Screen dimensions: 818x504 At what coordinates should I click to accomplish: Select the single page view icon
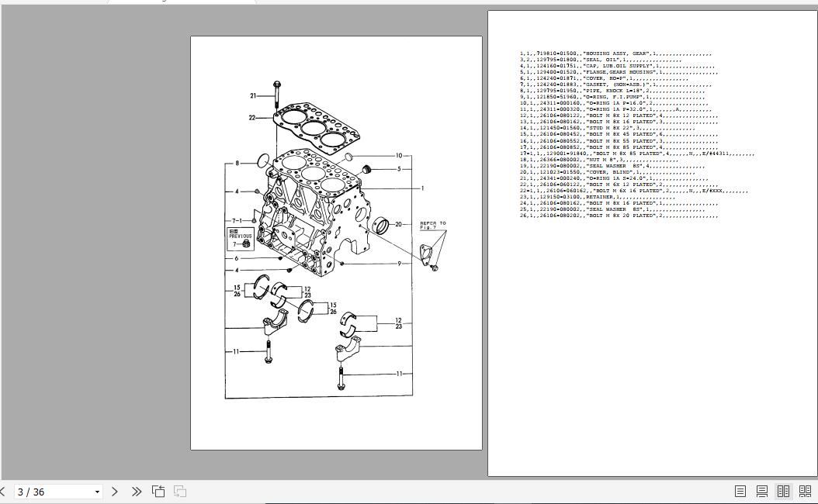click(x=740, y=491)
